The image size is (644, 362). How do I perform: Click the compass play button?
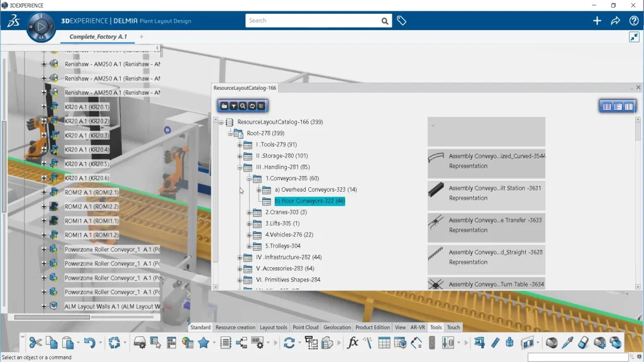[41, 27]
